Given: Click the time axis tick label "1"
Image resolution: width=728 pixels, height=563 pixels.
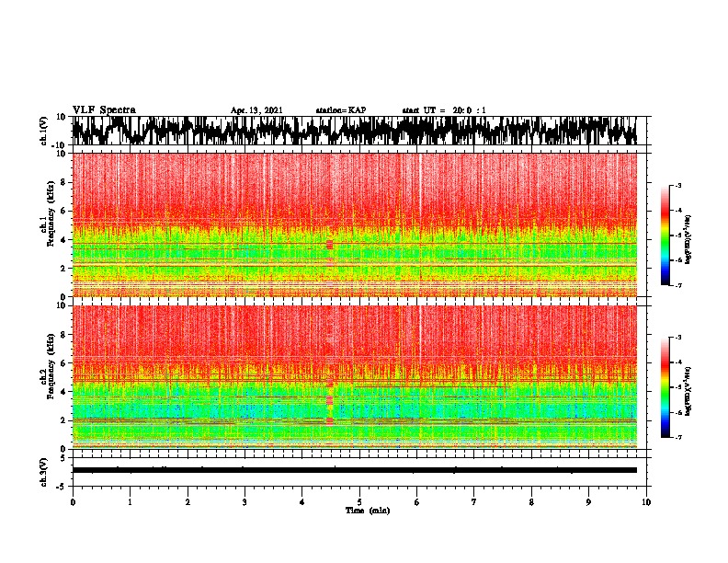Looking at the screenshot, I should click(x=130, y=502).
